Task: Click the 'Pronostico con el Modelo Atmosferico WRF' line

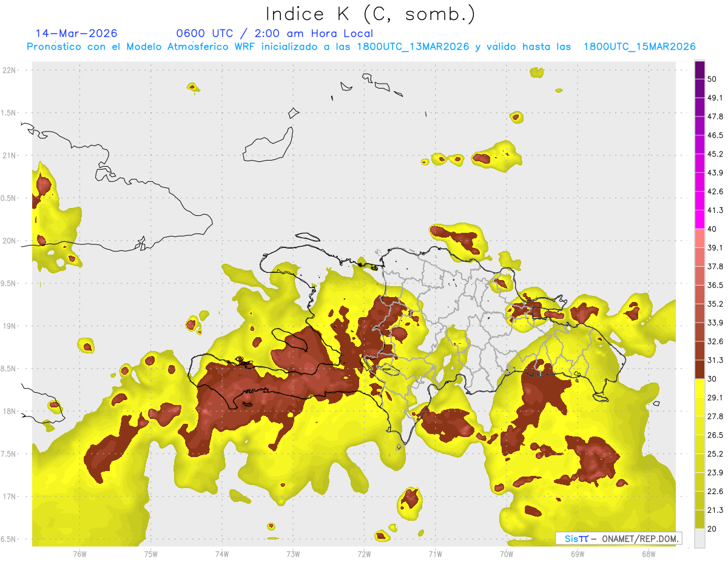Action: tap(361, 47)
